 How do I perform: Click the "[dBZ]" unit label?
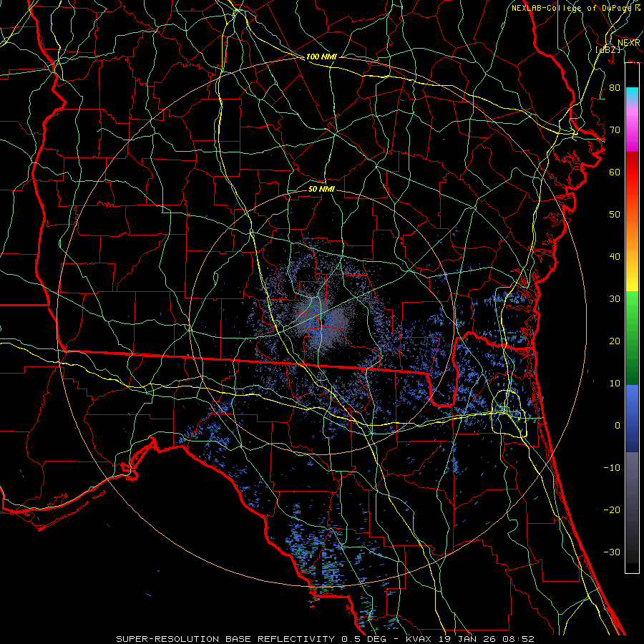(x=608, y=49)
